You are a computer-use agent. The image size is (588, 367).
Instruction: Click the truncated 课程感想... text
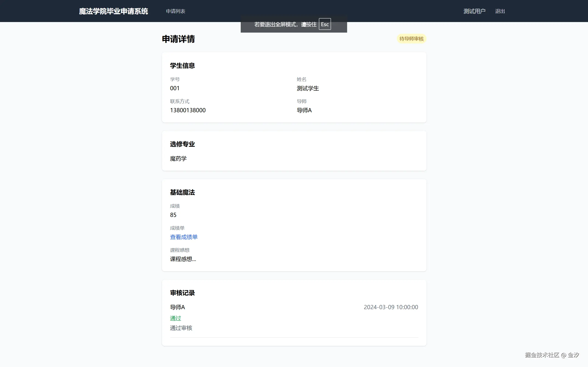coord(183,259)
